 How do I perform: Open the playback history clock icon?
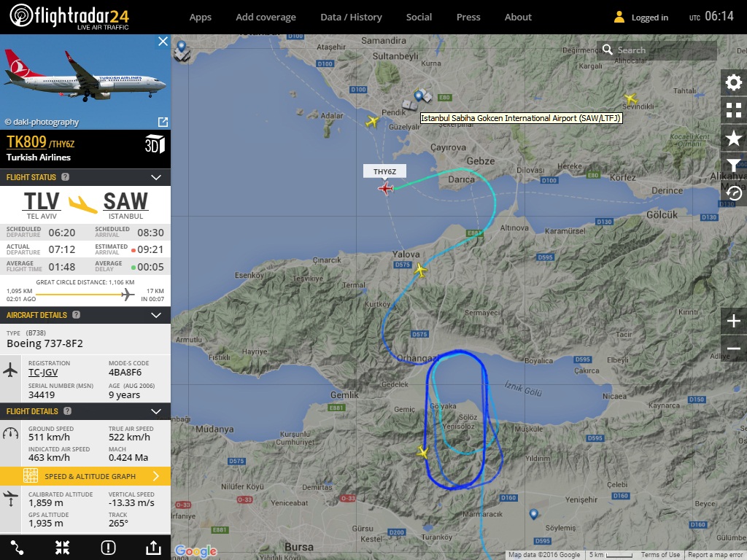pyautogui.click(x=734, y=192)
